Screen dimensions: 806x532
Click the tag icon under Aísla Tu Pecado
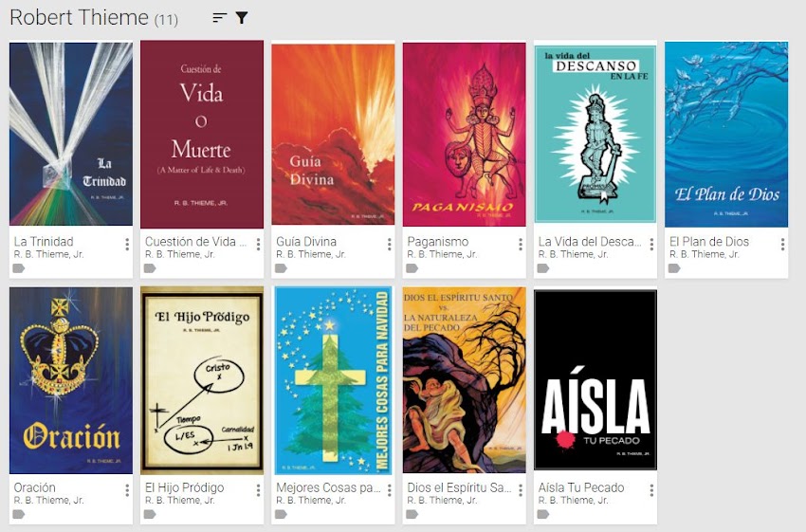point(543,513)
